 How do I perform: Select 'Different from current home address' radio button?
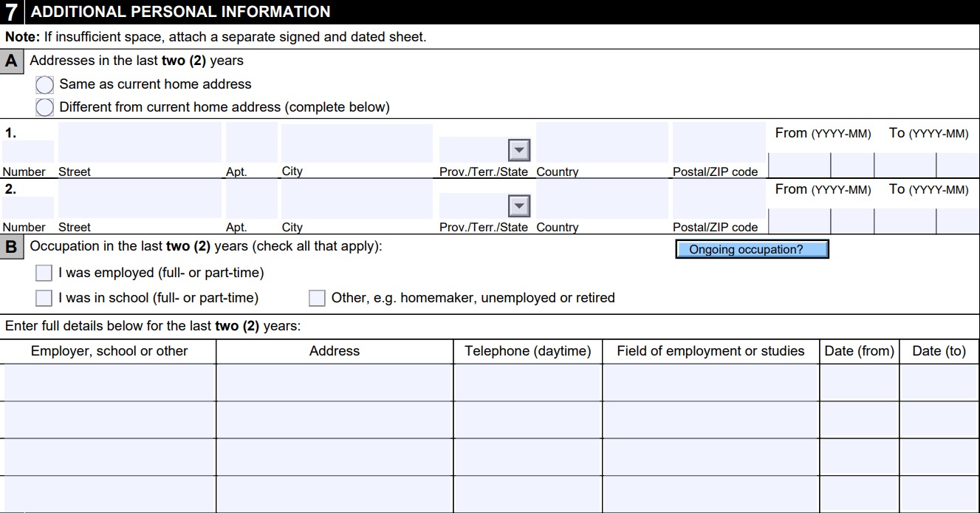coord(45,107)
